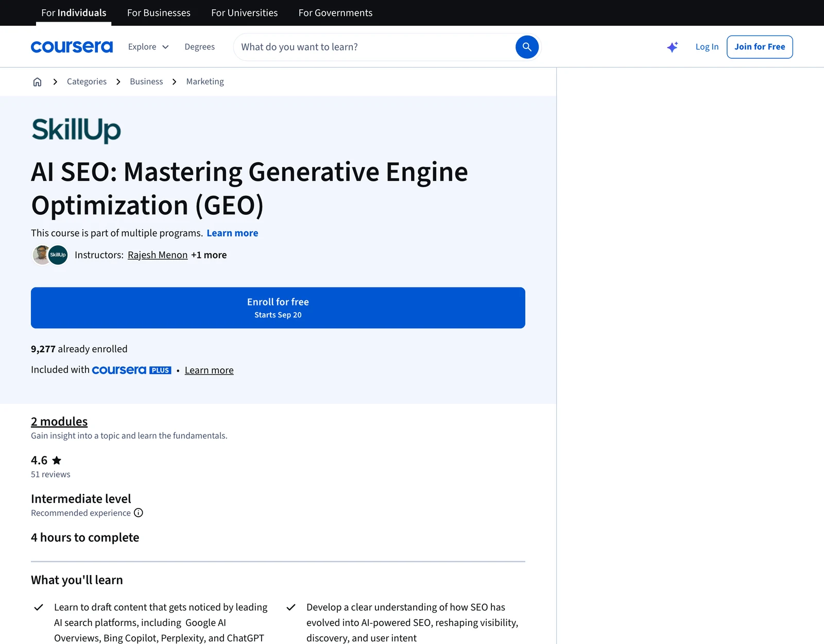The width and height of the screenshot is (824, 644).
Task: Switch to For Universities tab
Action: [245, 13]
